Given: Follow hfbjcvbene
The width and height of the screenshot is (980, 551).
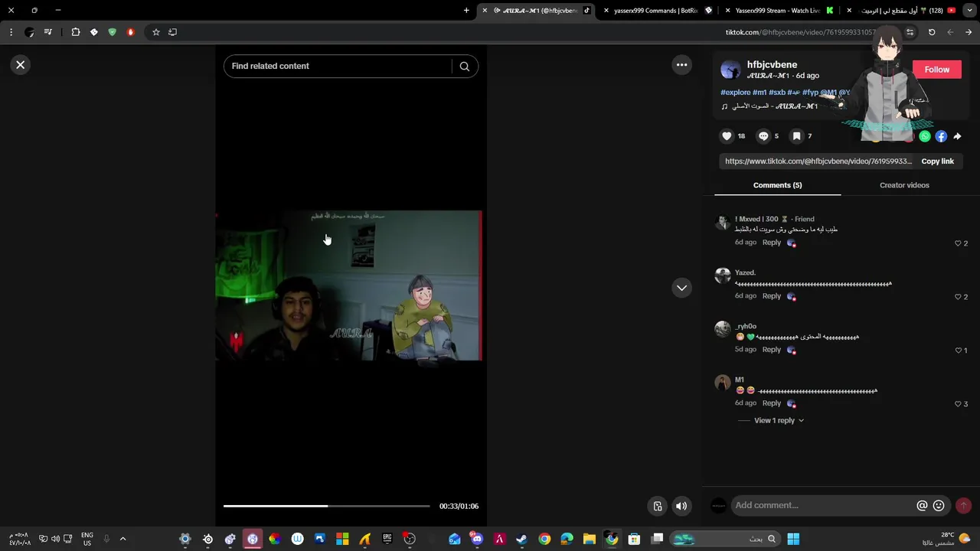Looking at the screenshot, I should coord(936,70).
